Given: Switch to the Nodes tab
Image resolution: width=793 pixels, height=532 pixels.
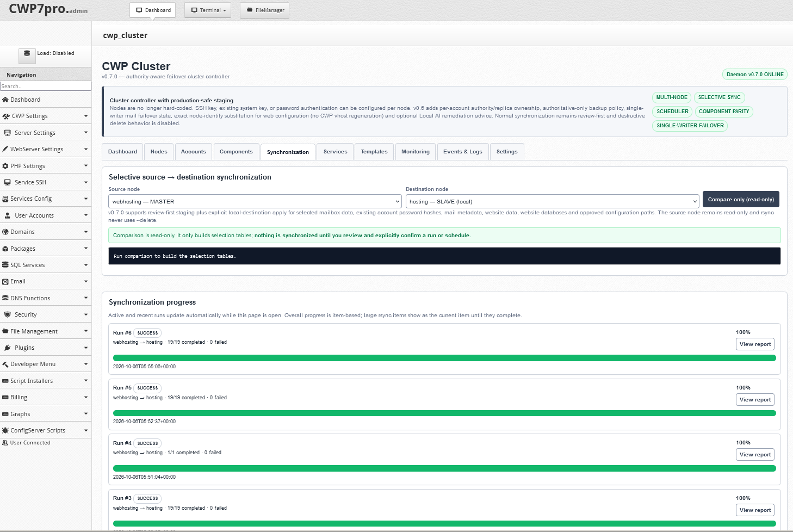Looking at the screenshot, I should point(159,152).
